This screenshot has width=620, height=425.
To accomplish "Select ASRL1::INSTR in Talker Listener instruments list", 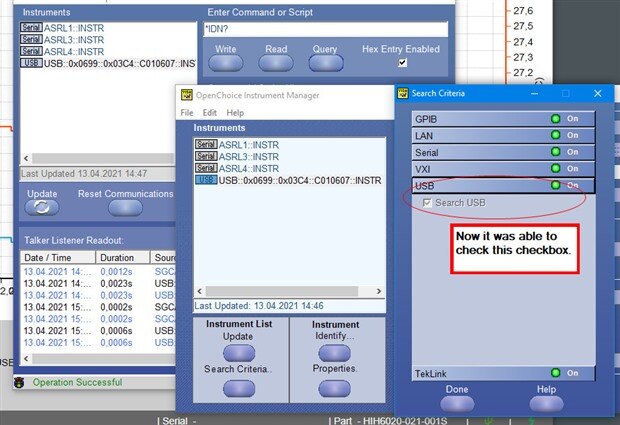I will click(74, 28).
